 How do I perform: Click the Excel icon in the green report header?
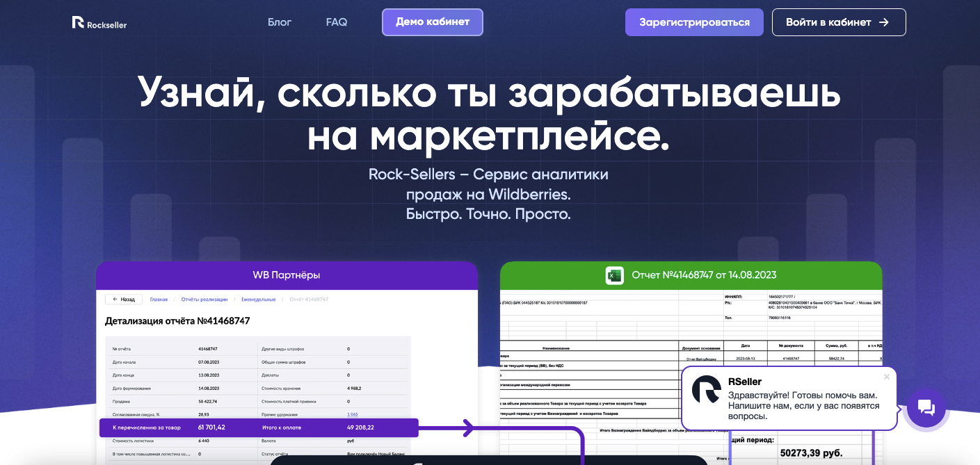tap(614, 275)
